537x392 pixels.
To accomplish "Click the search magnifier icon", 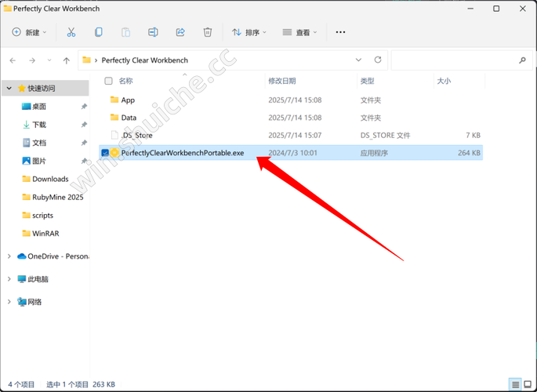I will [522, 60].
